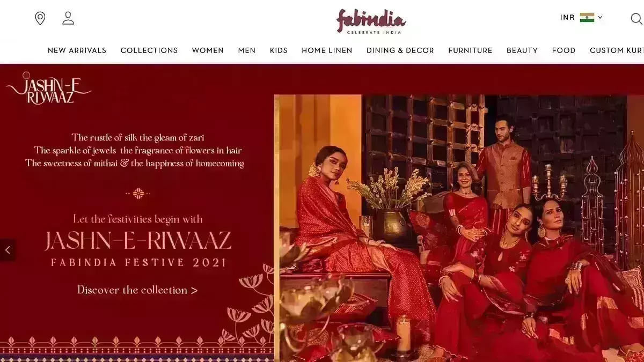Open the Dining & Decor category

[400, 50]
